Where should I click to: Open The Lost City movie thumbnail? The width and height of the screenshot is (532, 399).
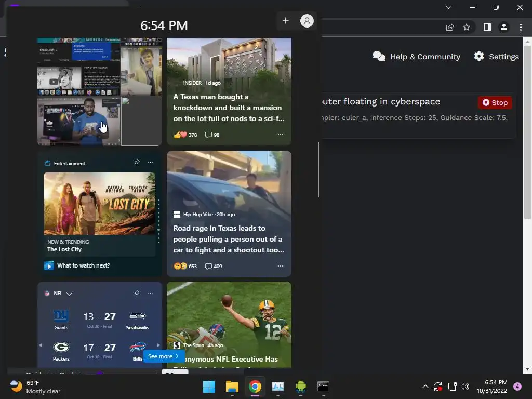click(100, 204)
